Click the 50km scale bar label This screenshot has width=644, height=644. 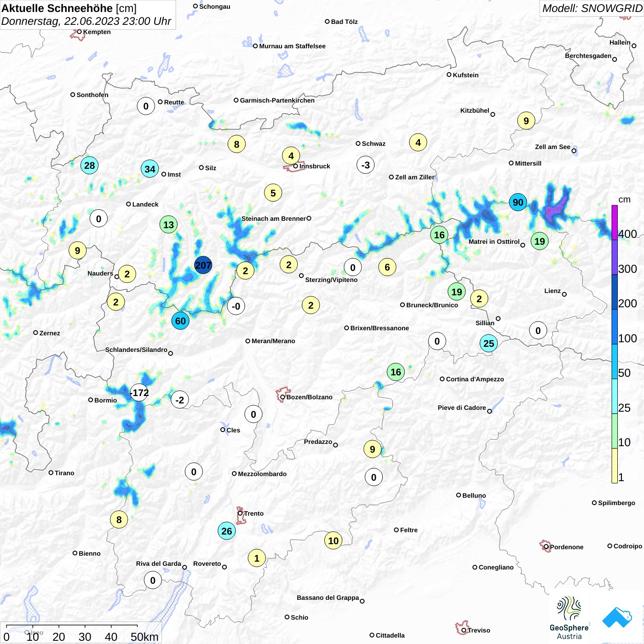click(144, 637)
